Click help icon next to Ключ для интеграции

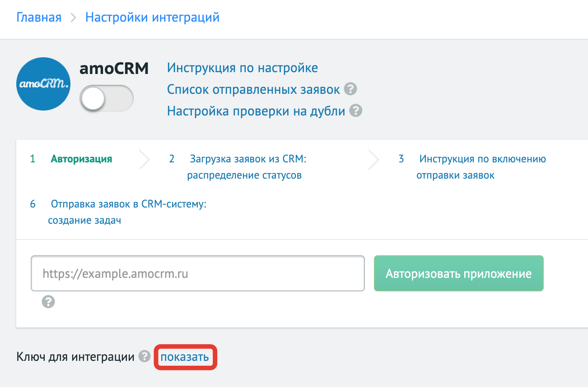[x=144, y=357]
